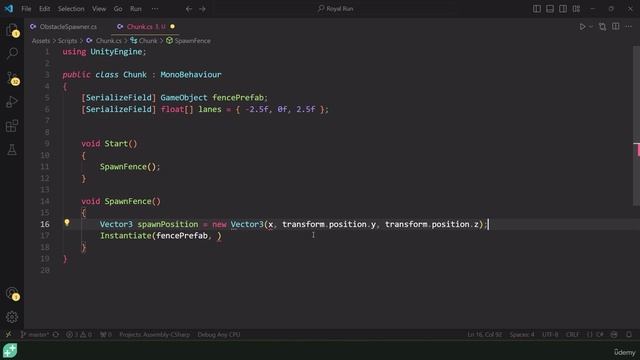Click the word lanes on line 6
This screenshot has width=640, height=360.
pos(210,109)
